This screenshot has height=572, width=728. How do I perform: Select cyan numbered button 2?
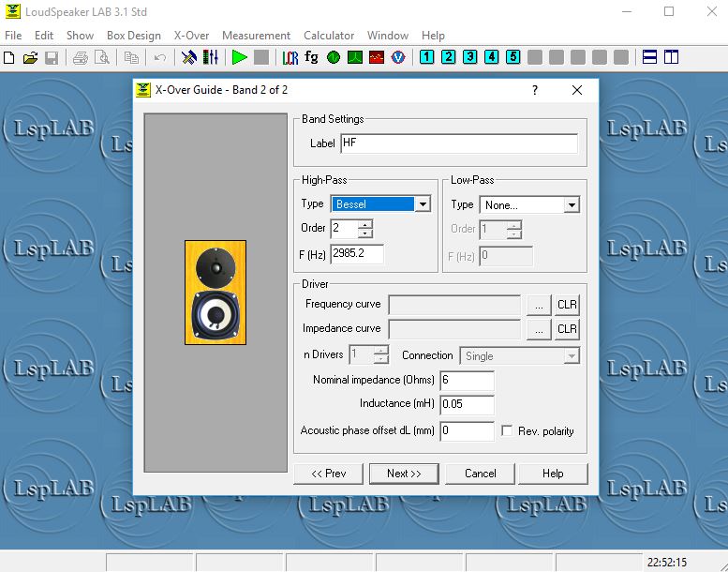click(x=448, y=57)
